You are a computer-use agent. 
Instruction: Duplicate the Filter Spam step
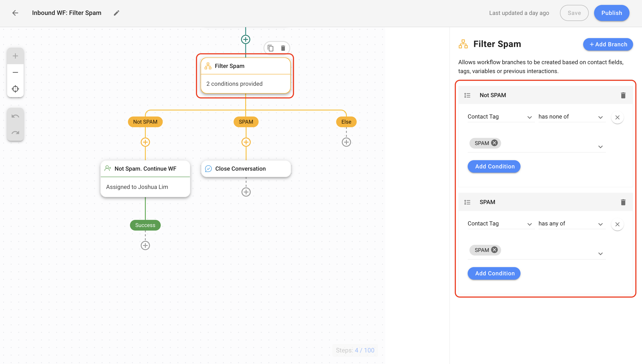[x=270, y=48]
